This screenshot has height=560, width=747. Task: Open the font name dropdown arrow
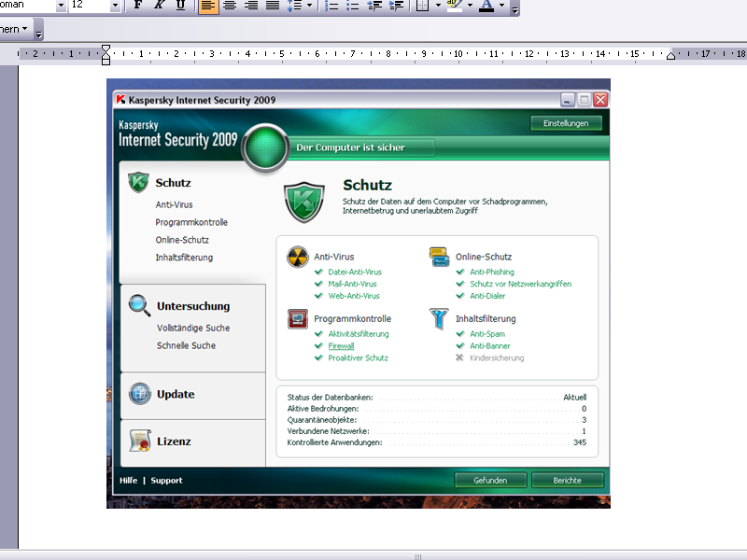click(61, 6)
